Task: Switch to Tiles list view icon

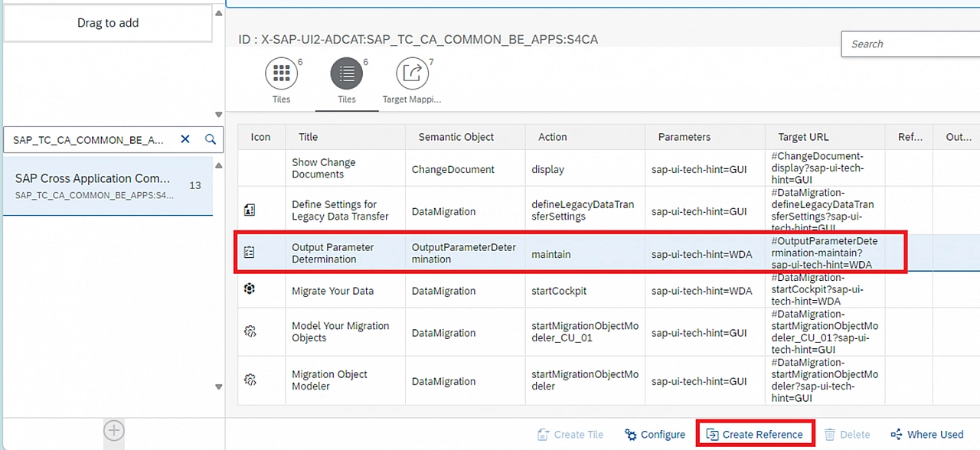Action: (x=347, y=73)
